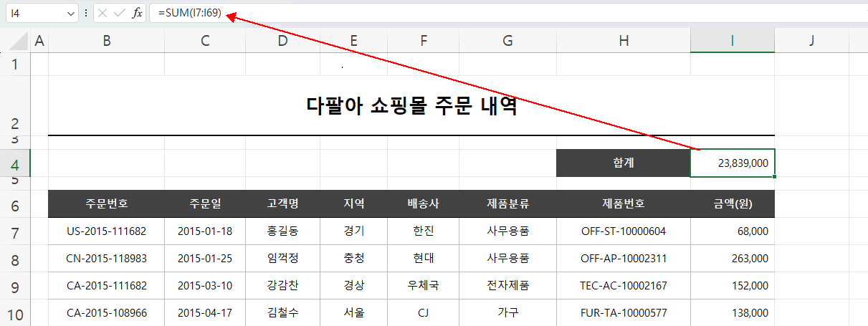Click the 제품번호 column heading
Viewport: 868px width, 326px height.
624,204
